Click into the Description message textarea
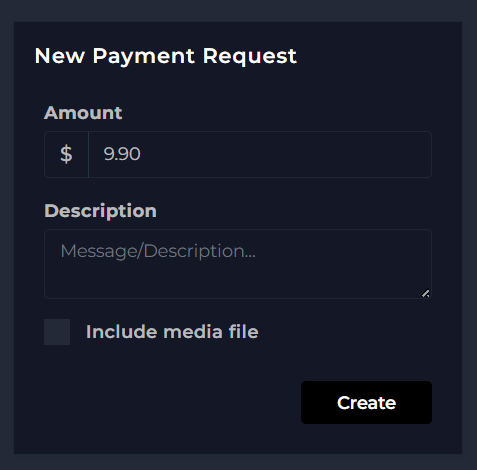This screenshot has width=477, height=470. click(x=238, y=264)
